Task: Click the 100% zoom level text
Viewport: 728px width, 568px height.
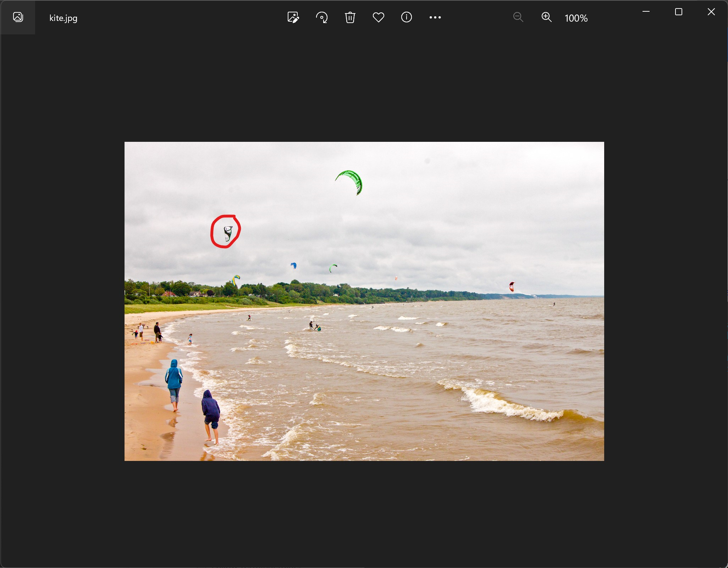Action: tap(576, 18)
